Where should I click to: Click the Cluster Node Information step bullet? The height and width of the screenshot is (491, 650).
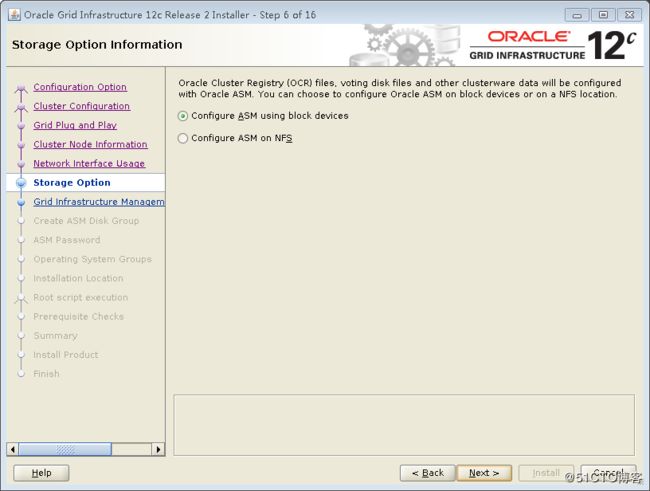click(21, 145)
